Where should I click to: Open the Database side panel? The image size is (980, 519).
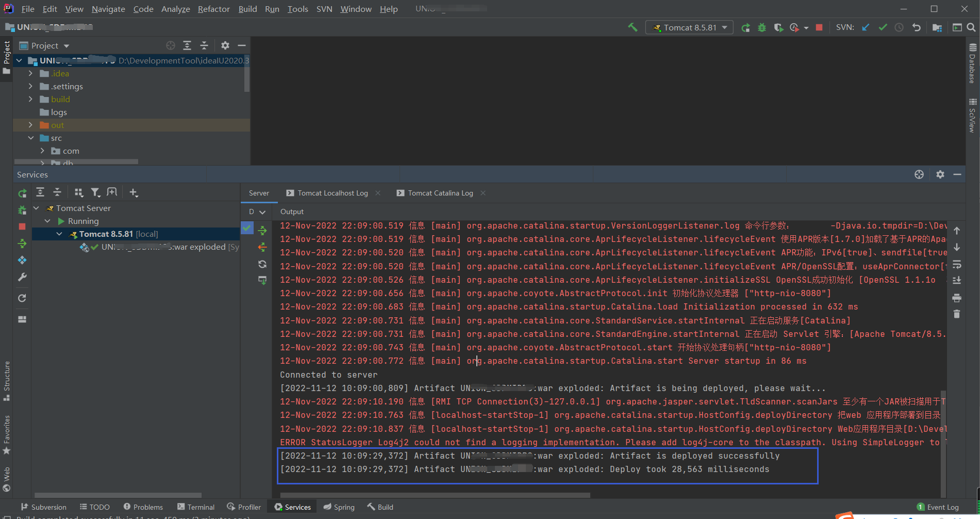point(972,63)
